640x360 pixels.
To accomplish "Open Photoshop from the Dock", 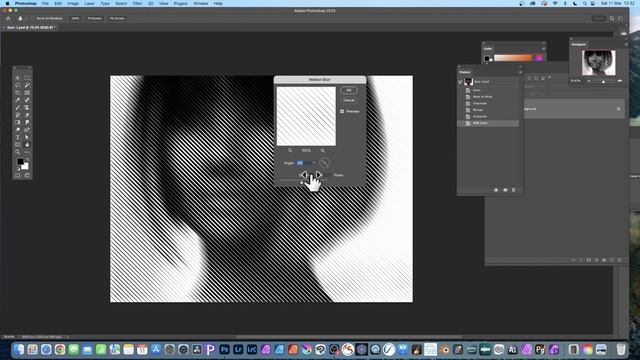I will click(224, 349).
